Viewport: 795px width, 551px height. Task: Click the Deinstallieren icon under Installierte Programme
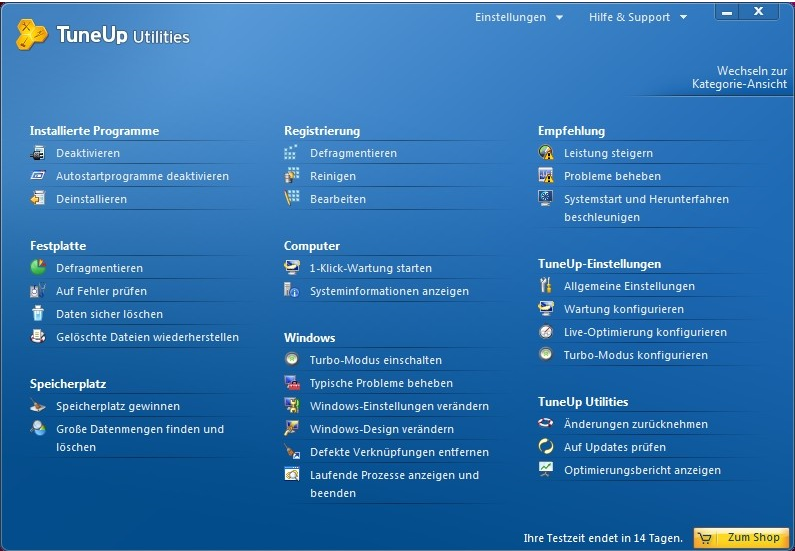[x=38, y=199]
